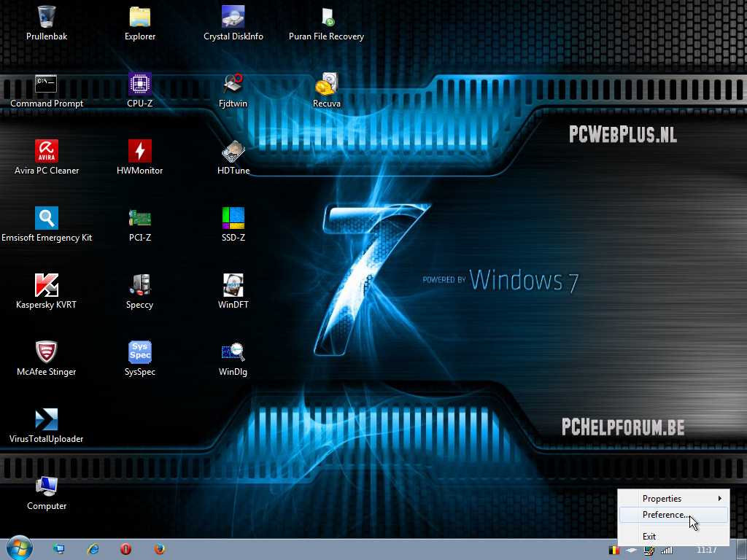Select the SSD-Z desktop icon

(233, 218)
